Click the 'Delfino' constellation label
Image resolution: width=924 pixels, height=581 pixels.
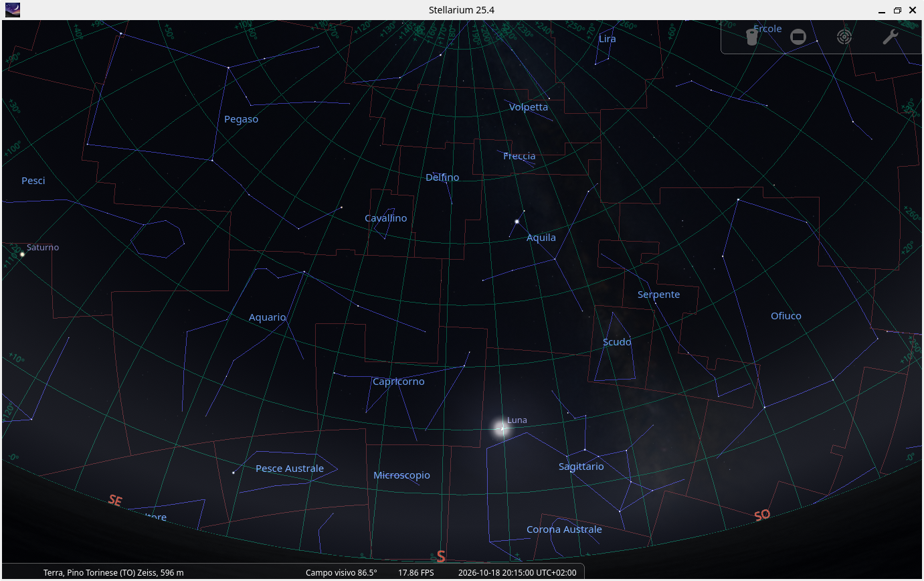point(442,177)
